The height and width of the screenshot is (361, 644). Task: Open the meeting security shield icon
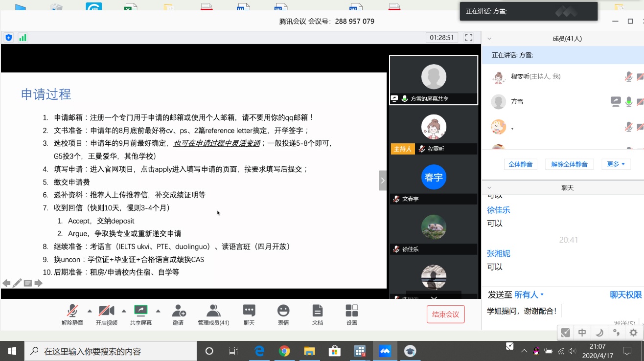coord(8,37)
